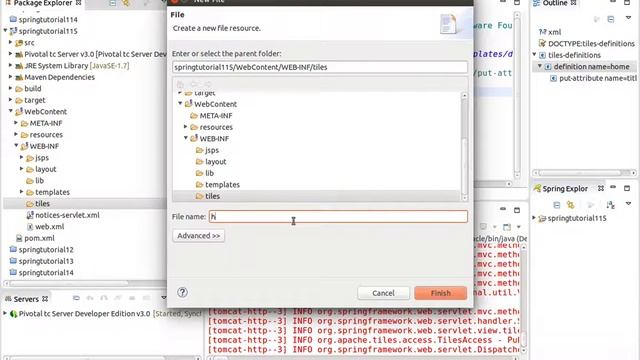Maximize the Console panel

[x=517, y=210]
